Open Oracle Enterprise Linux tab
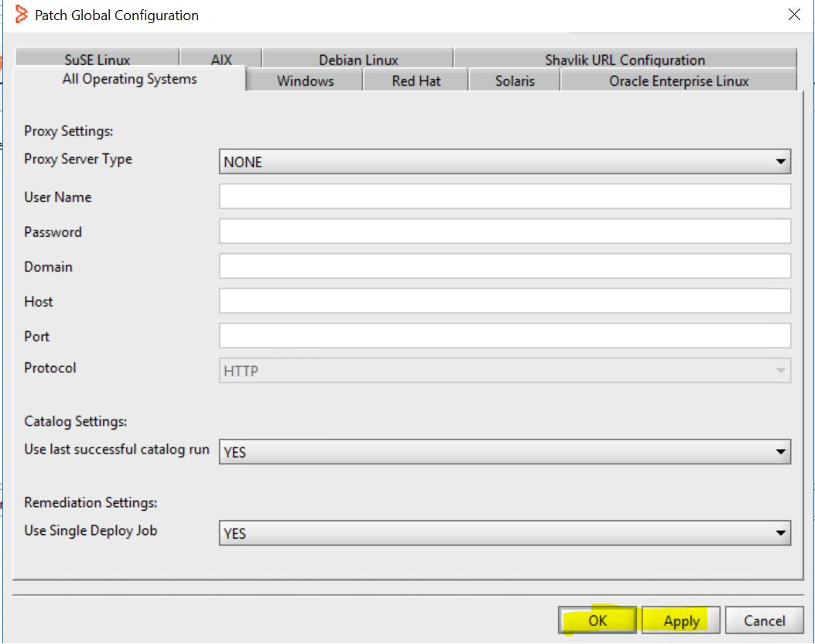The width and height of the screenshot is (815, 644). (x=679, y=80)
